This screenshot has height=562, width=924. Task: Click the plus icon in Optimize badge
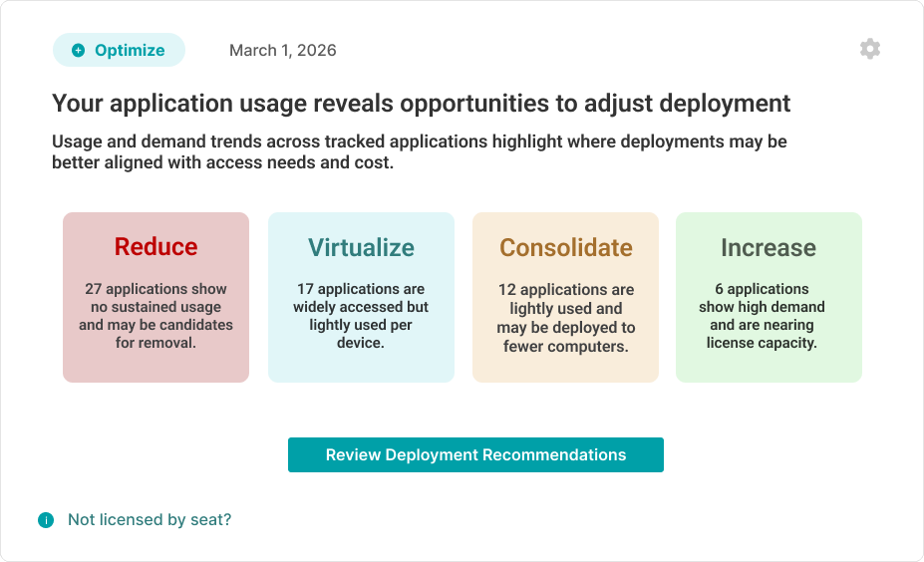(x=79, y=50)
